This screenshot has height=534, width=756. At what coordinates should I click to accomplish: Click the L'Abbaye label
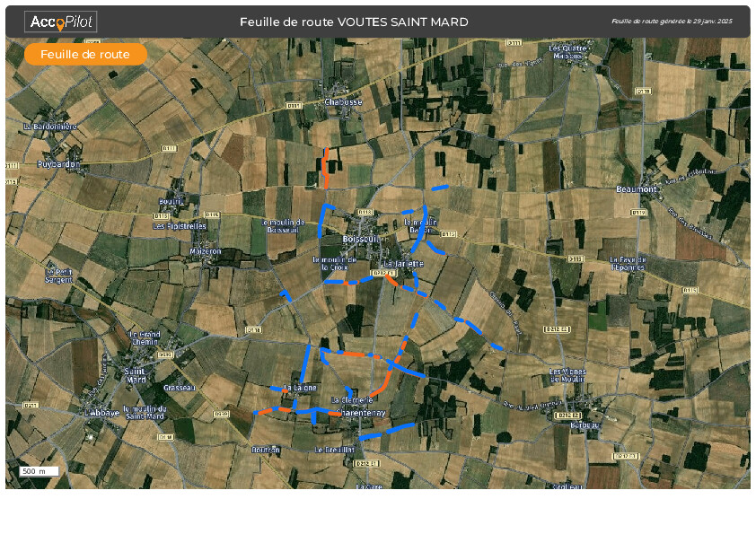pos(101,413)
